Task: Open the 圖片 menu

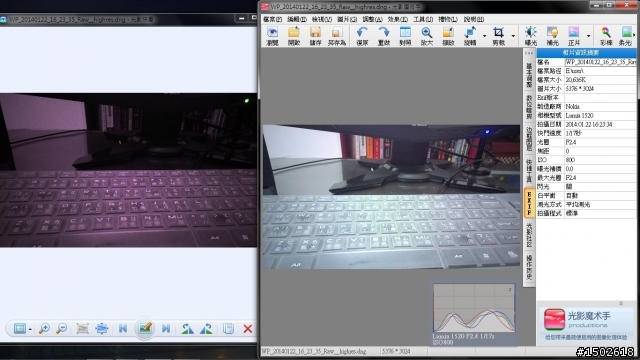Action: click(347, 19)
